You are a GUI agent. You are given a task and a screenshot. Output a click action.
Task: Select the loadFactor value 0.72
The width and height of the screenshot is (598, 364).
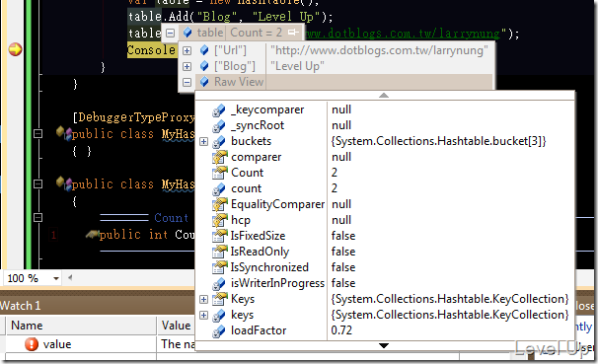tap(341, 330)
